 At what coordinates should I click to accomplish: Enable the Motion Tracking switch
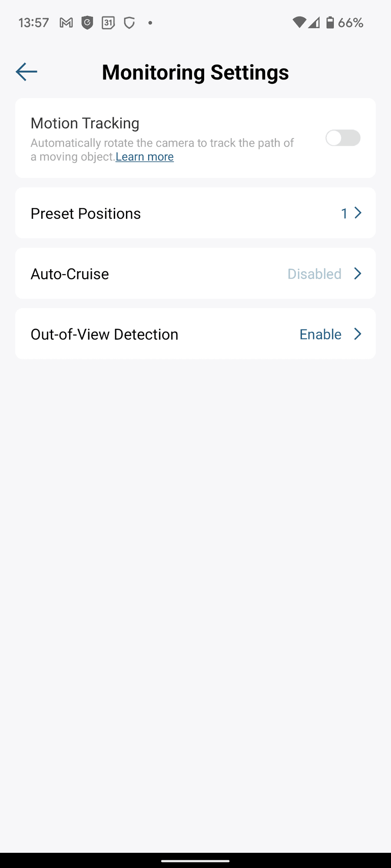(343, 138)
